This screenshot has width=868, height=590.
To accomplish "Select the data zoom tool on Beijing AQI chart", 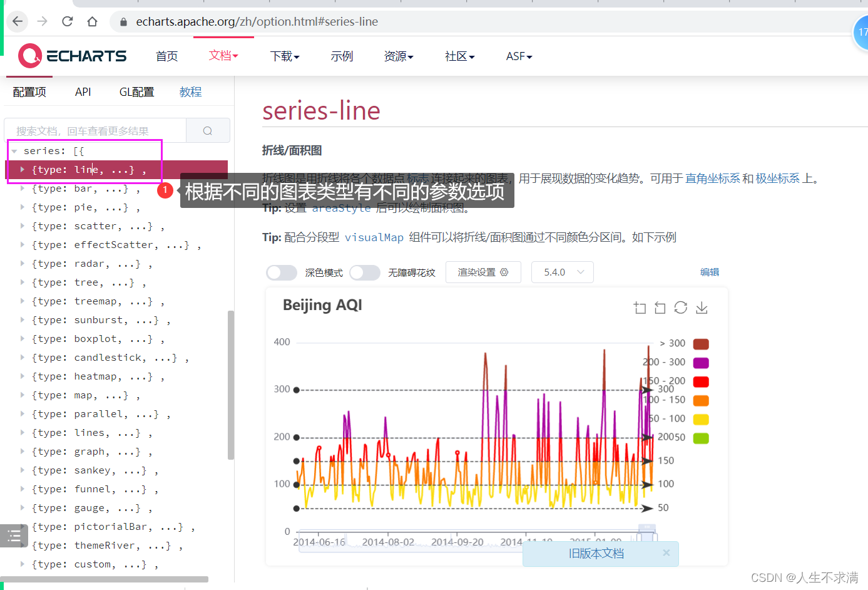I will pyautogui.click(x=639, y=308).
